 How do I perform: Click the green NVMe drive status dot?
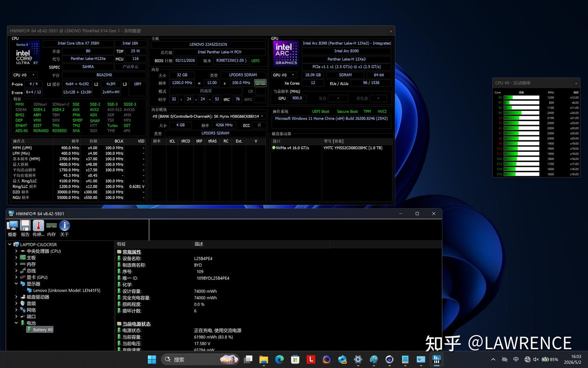pos(274,148)
